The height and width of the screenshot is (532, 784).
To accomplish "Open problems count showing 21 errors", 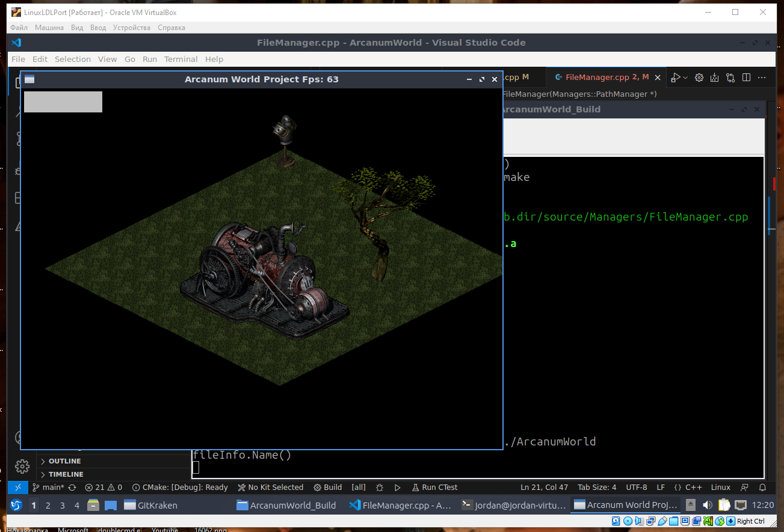I will click(x=103, y=488).
